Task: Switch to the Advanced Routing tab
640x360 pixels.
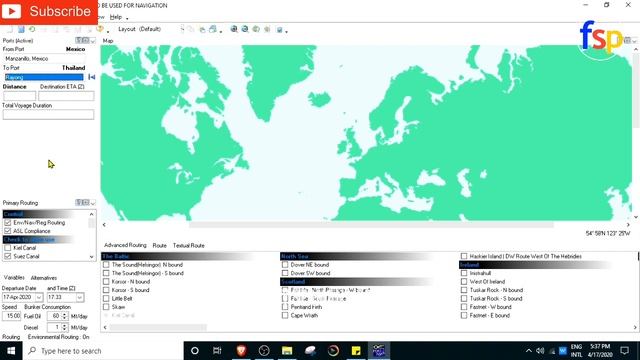Action: point(125,245)
